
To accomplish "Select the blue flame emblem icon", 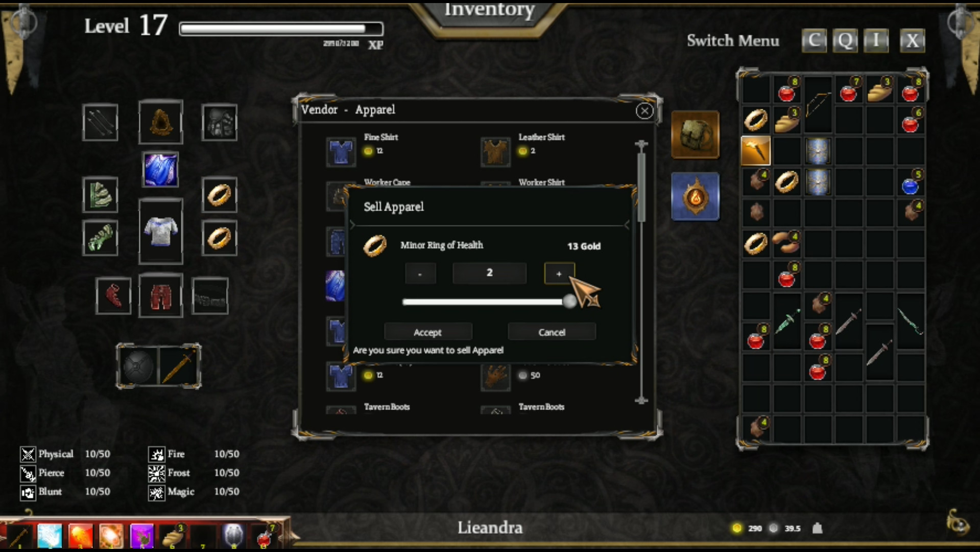I will click(695, 197).
